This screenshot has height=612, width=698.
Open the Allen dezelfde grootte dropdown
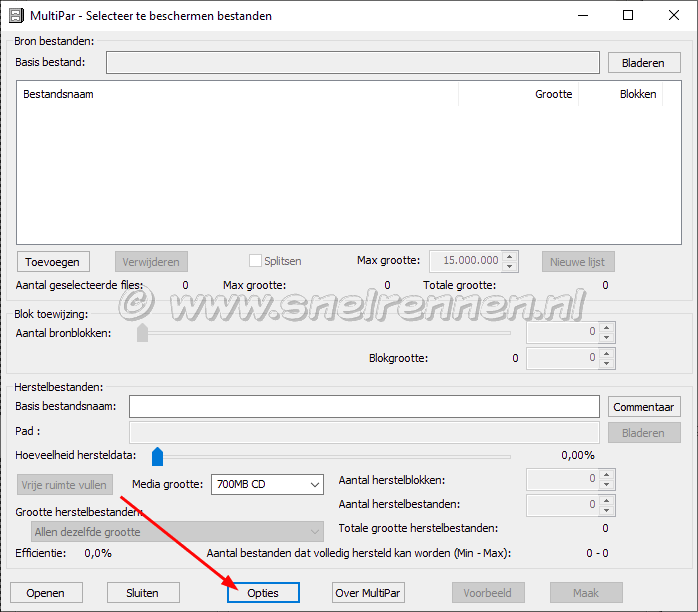coord(177,532)
